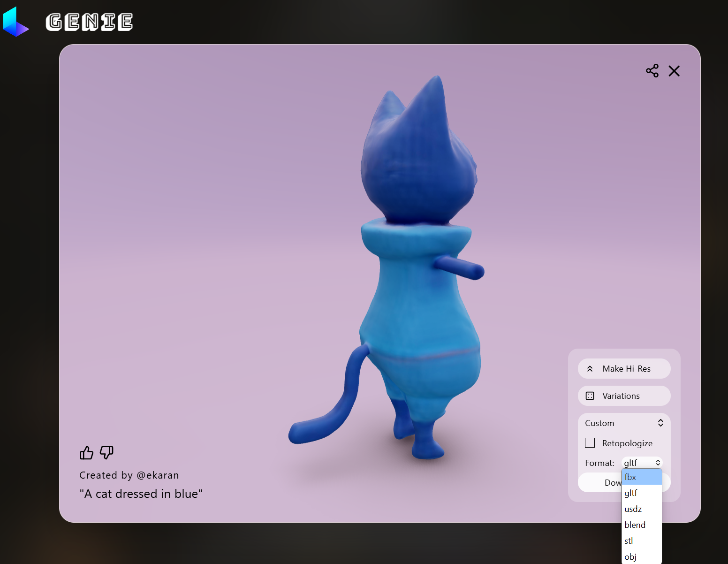Image resolution: width=728 pixels, height=564 pixels.
Task: Pick obj from the format list
Action: point(642,557)
